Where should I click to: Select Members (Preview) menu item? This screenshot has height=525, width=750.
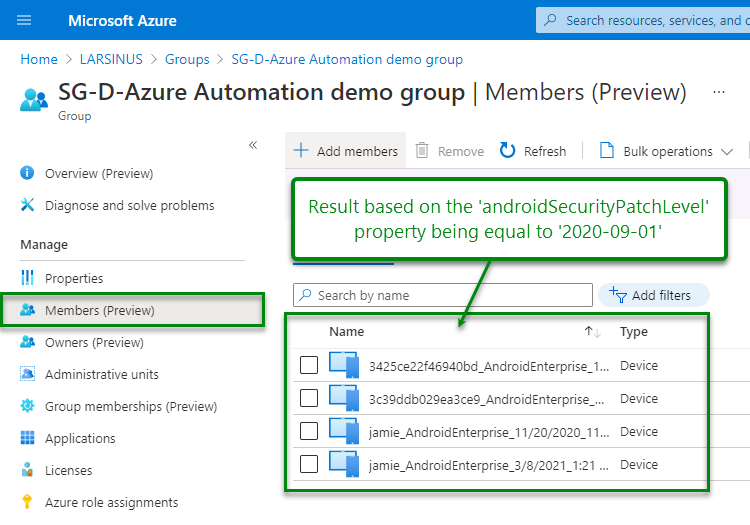coord(100,310)
